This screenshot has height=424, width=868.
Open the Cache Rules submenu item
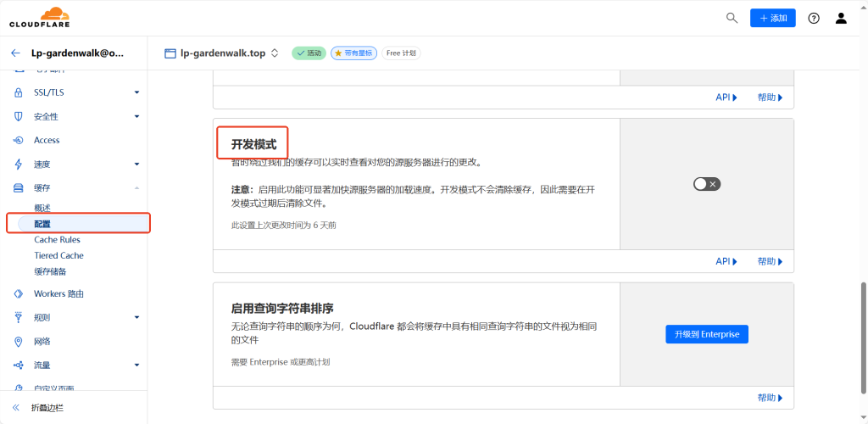click(x=57, y=240)
